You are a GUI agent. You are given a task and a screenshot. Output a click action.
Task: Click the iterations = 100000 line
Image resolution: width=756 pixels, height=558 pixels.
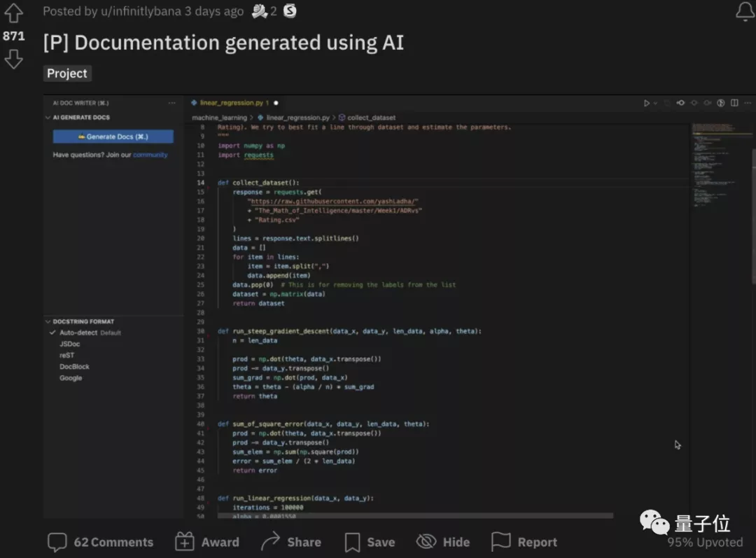(x=268, y=508)
